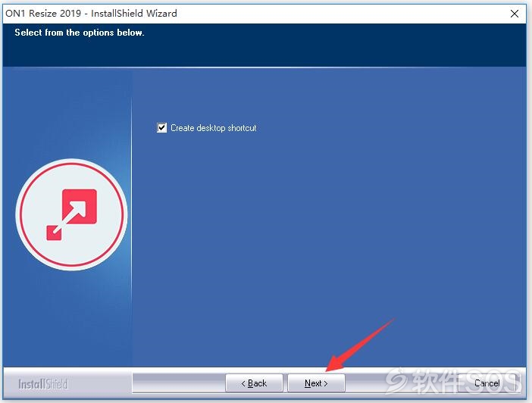Click the 'ON1 Resize 2019 - InstallShield Wizard' title
532x403 pixels.
click(x=91, y=14)
